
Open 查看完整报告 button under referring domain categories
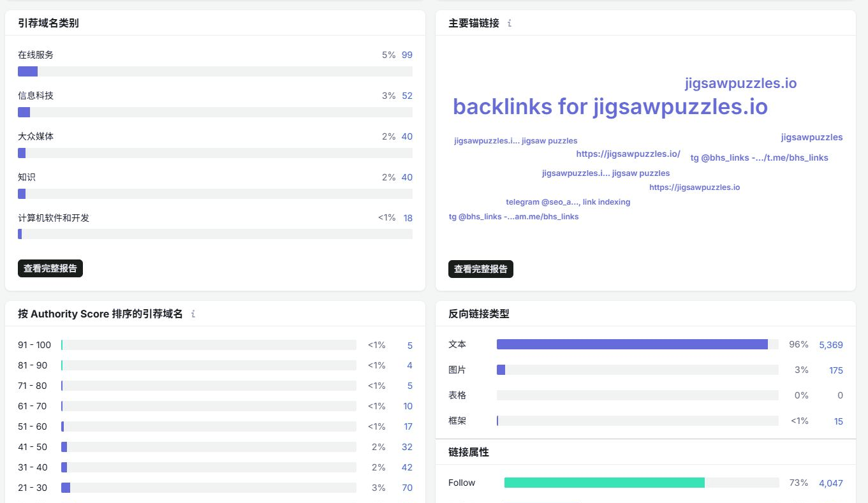coord(50,268)
